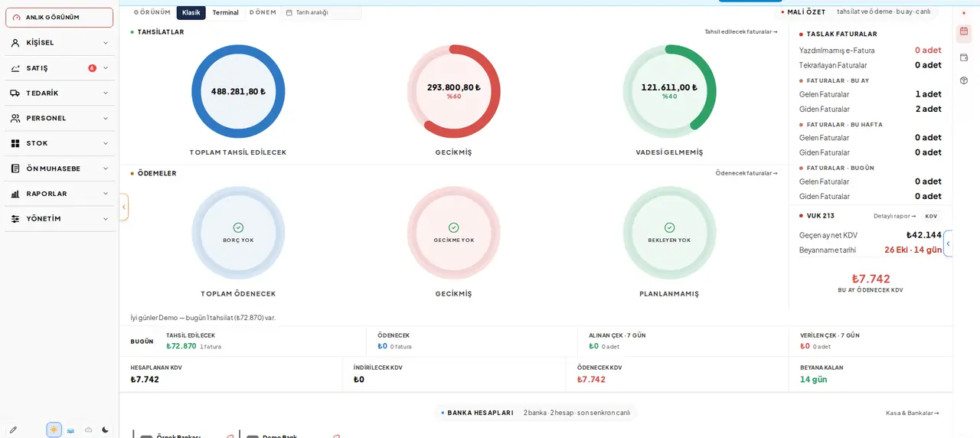Switch to Terminal view
Viewport: 980px width, 438px height.
click(x=225, y=12)
